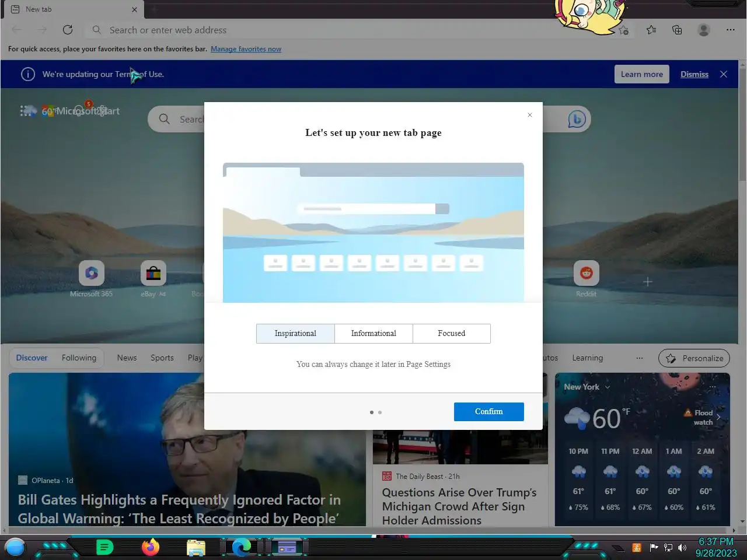Go to the second dialog page dot
This screenshot has width=747, height=560.
[380, 412]
